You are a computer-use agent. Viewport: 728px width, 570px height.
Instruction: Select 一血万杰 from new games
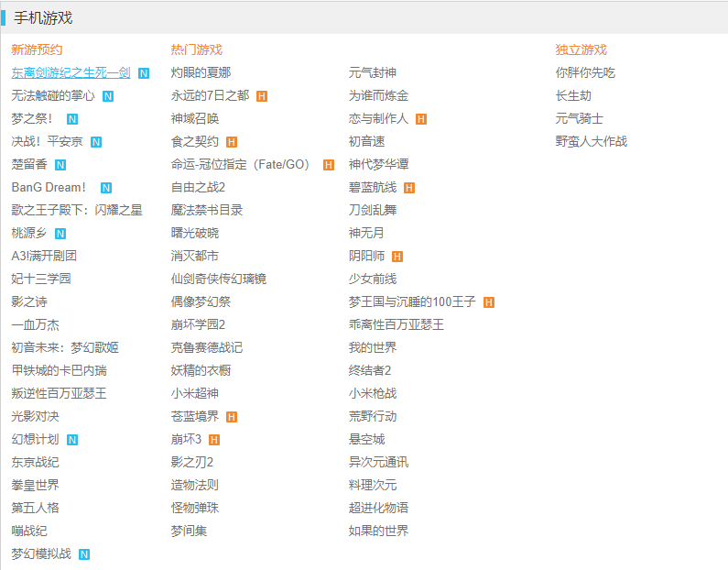(36, 324)
